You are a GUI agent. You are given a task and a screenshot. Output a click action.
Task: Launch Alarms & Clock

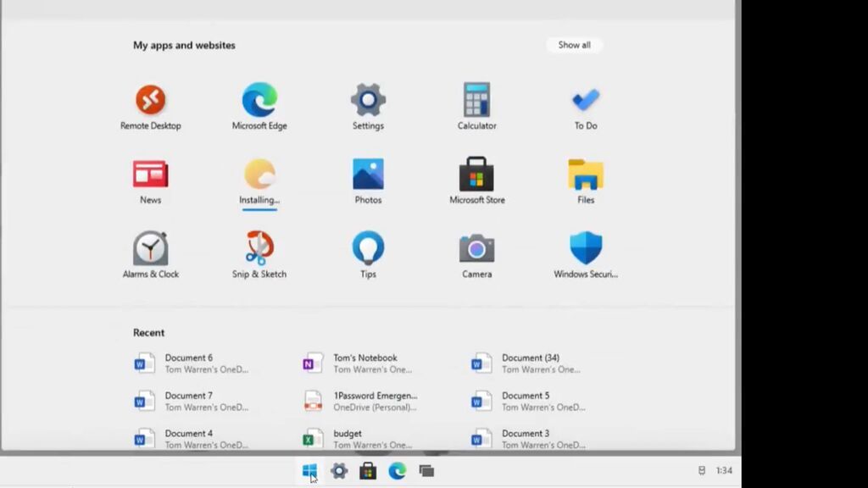tap(151, 255)
